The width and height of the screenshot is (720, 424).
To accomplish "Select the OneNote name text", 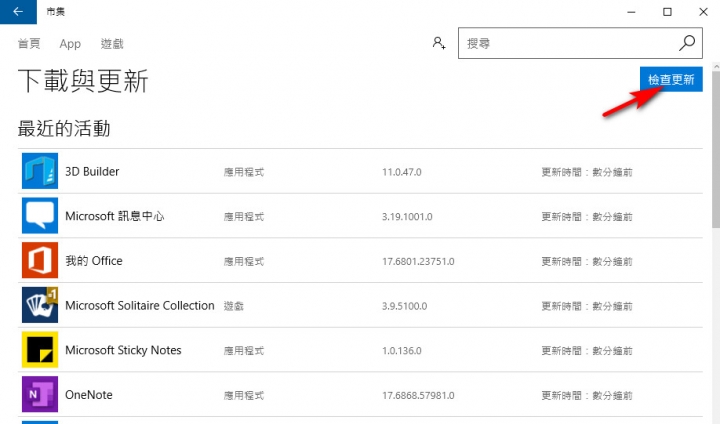I will [x=89, y=395].
